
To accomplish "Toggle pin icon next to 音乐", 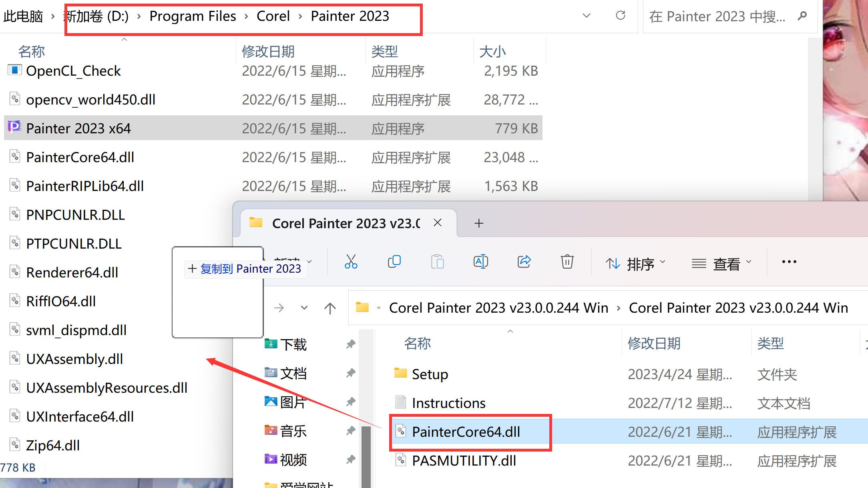I will click(x=351, y=431).
